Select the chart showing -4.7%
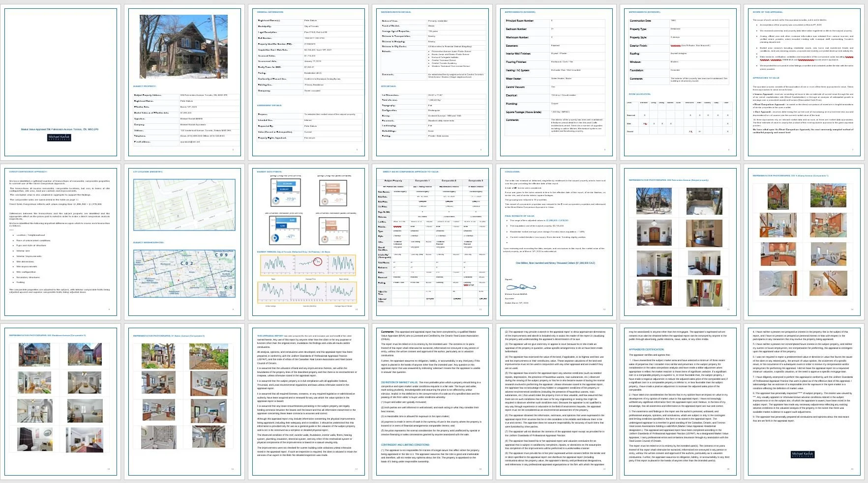The height and width of the screenshot is (483, 868). click(x=285, y=230)
